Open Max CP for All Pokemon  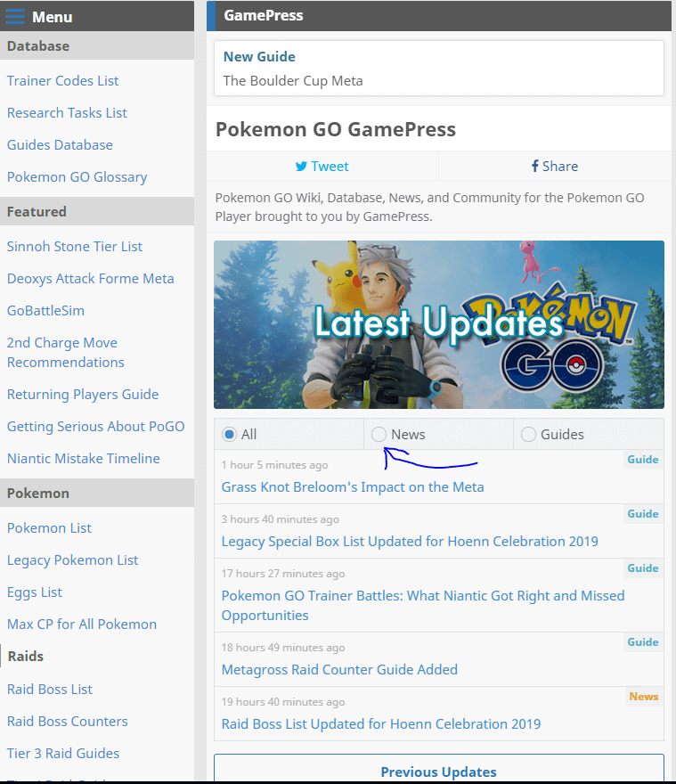tap(82, 624)
